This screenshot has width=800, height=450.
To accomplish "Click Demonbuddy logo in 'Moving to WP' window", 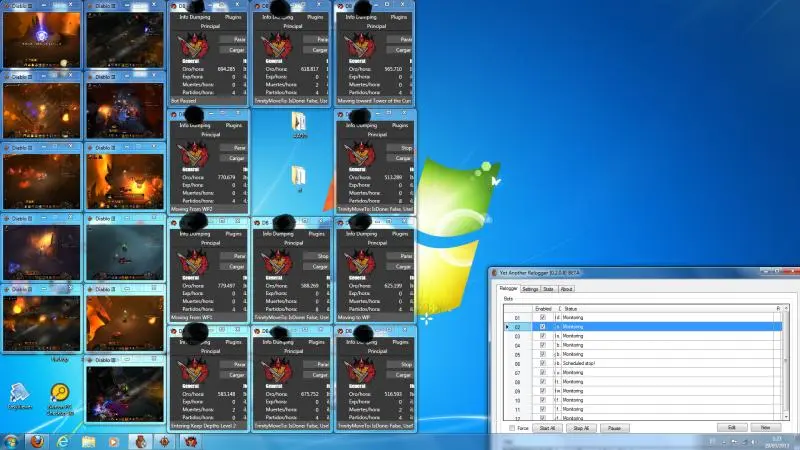I will point(360,264).
